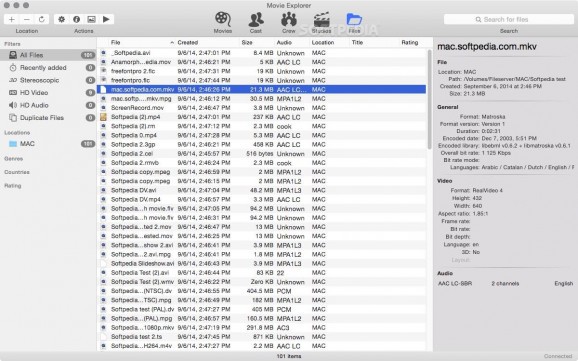Select the ScreenRecord.mov file
Screen dimensions: 578x361
point(261,108)
